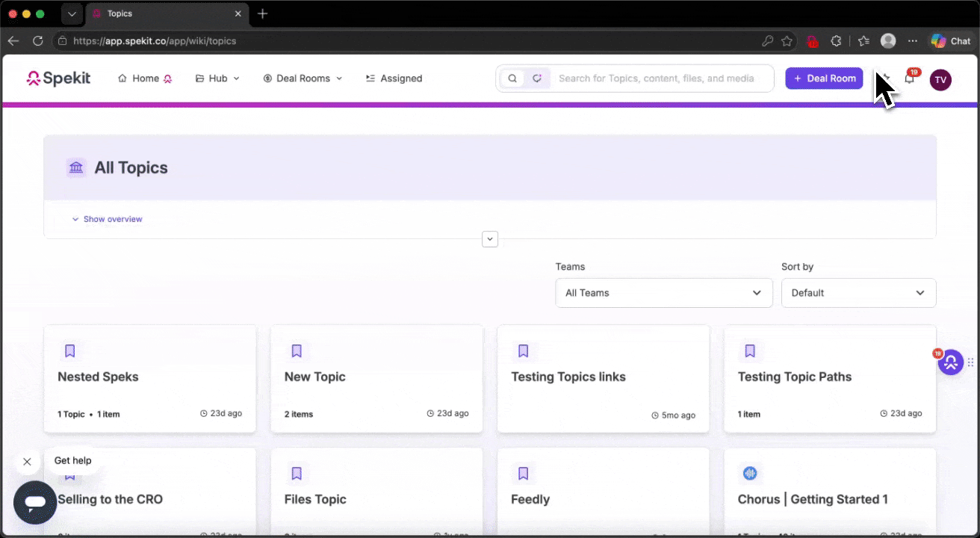Open the TV user avatar menu
980x538 pixels.
tap(940, 79)
